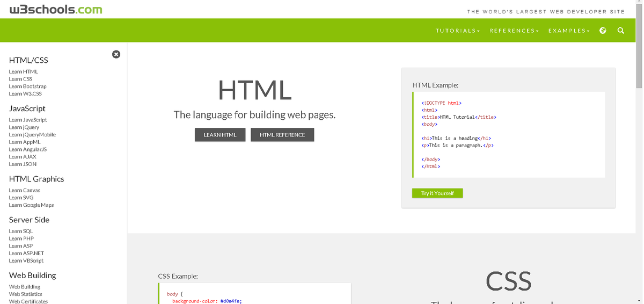Open Learn W3.CSS sidebar link
The height and width of the screenshot is (304, 644).
(x=25, y=94)
